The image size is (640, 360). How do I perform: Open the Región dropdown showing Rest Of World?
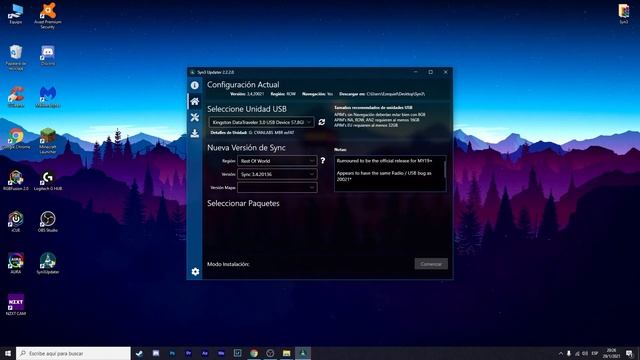pos(277,161)
